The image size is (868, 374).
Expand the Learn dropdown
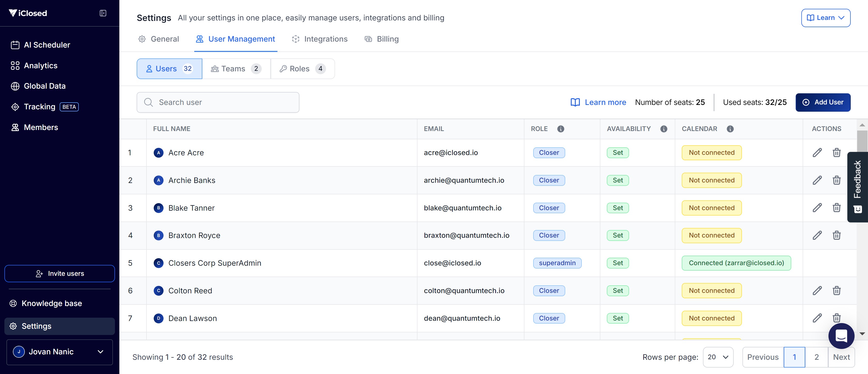pyautogui.click(x=826, y=18)
